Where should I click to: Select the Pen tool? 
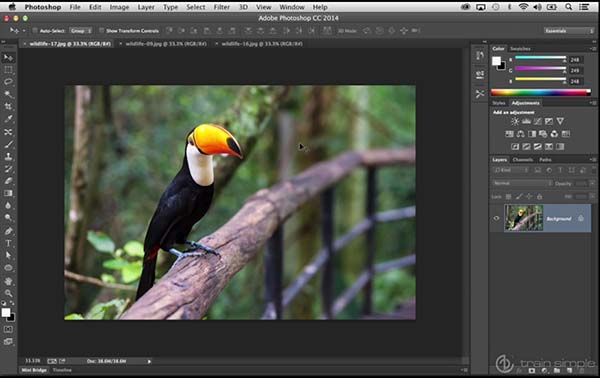[x=8, y=231]
